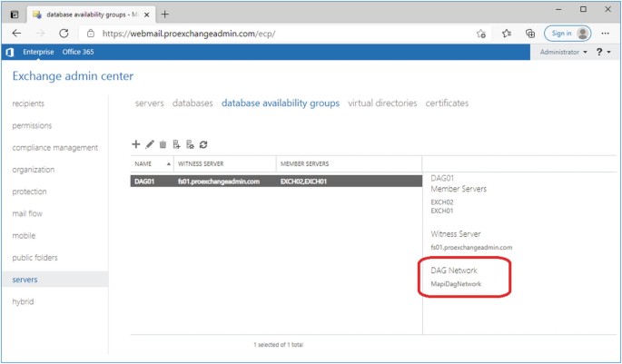The image size is (622, 364).
Task: Add a new database availability group
Action: 135,144
